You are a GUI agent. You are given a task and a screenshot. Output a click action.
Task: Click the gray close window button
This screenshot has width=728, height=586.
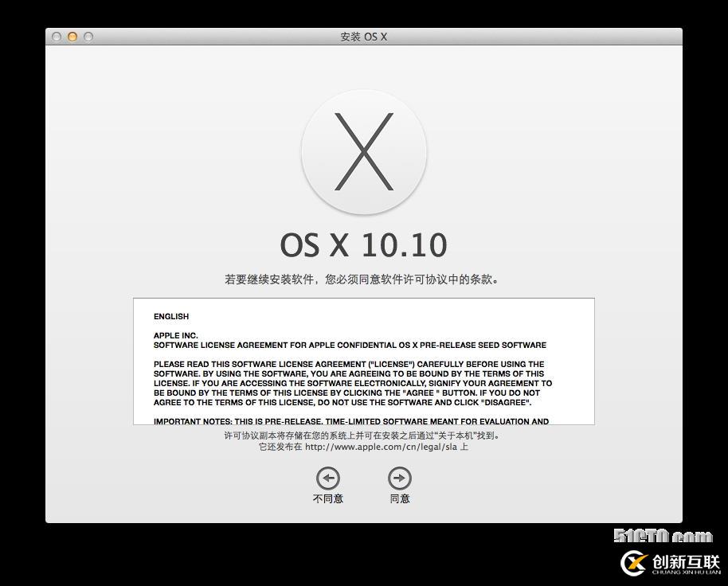57,37
